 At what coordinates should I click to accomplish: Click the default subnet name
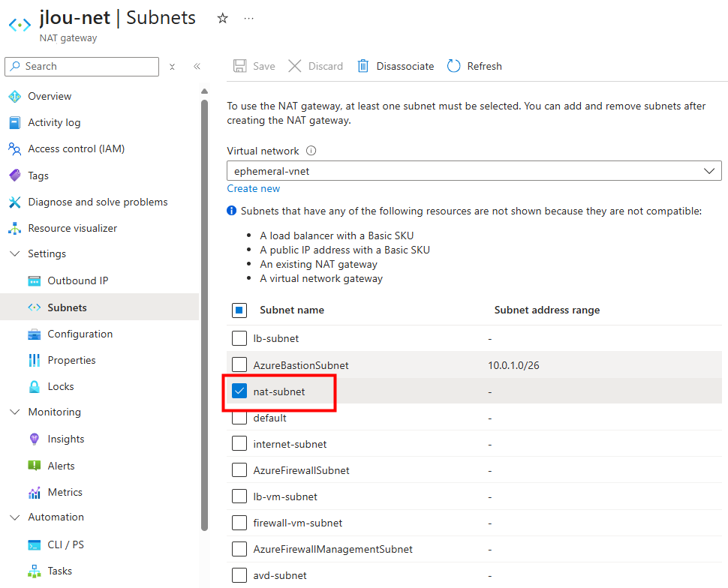(269, 418)
